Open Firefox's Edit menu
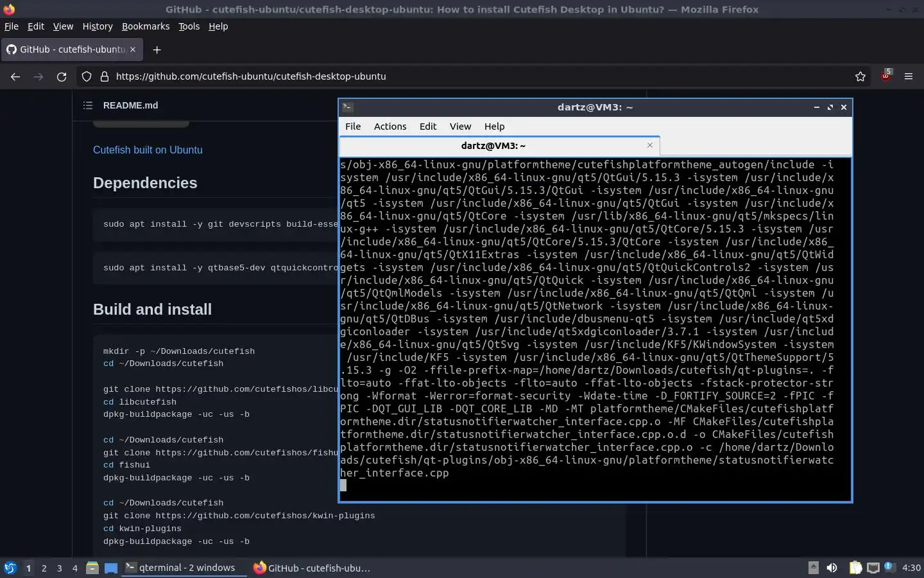The image size is (924, 578). (36, 26)
